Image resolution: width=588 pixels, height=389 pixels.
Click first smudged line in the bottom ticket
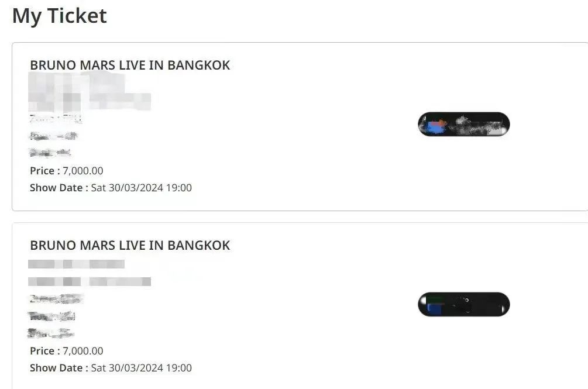(56, 300)
